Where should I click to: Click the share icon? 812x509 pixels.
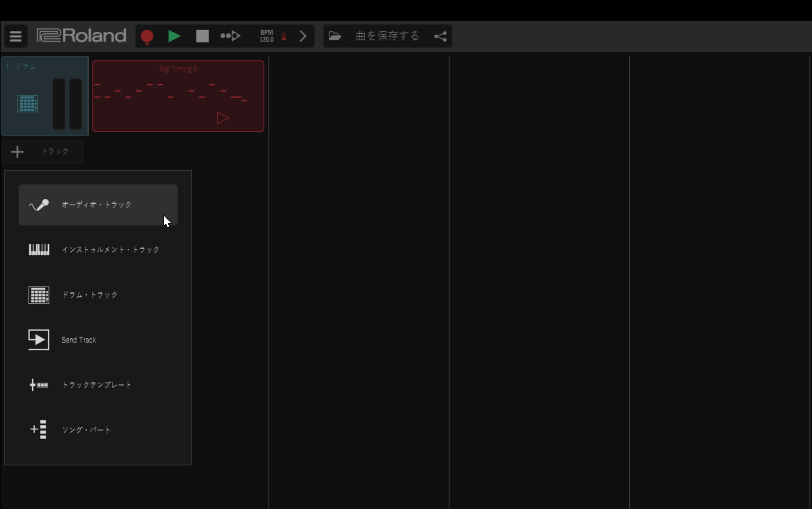[440, 36]
